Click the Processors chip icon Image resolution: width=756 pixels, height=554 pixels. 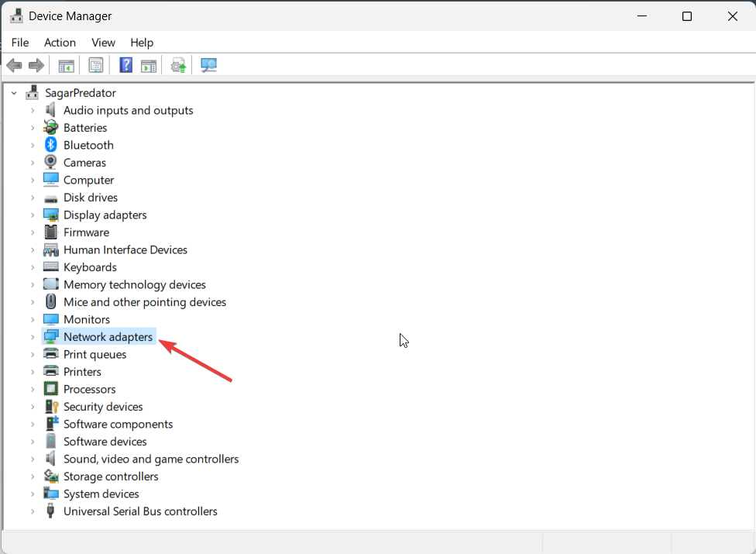coord(50,389)
